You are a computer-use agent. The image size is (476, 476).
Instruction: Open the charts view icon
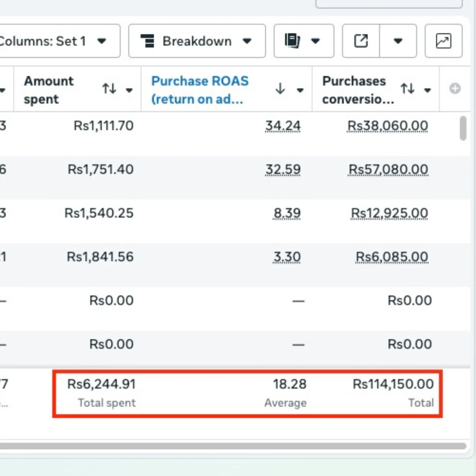(443, 41)
